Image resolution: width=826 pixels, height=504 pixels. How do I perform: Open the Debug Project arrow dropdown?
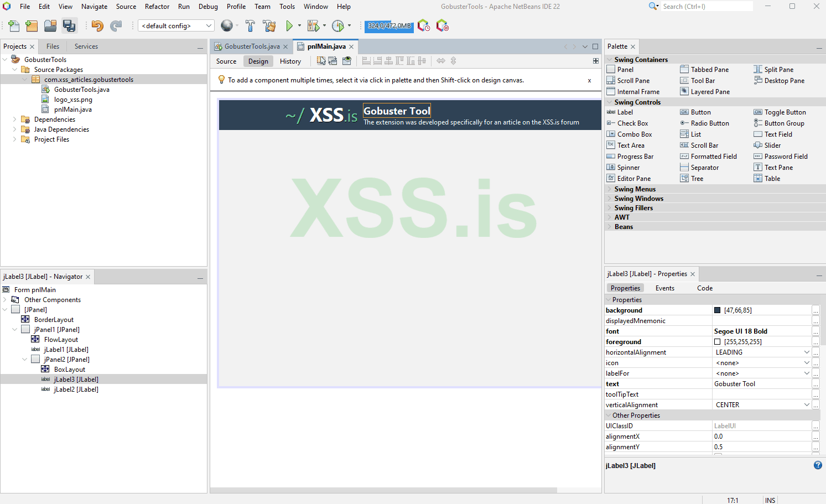325,26
